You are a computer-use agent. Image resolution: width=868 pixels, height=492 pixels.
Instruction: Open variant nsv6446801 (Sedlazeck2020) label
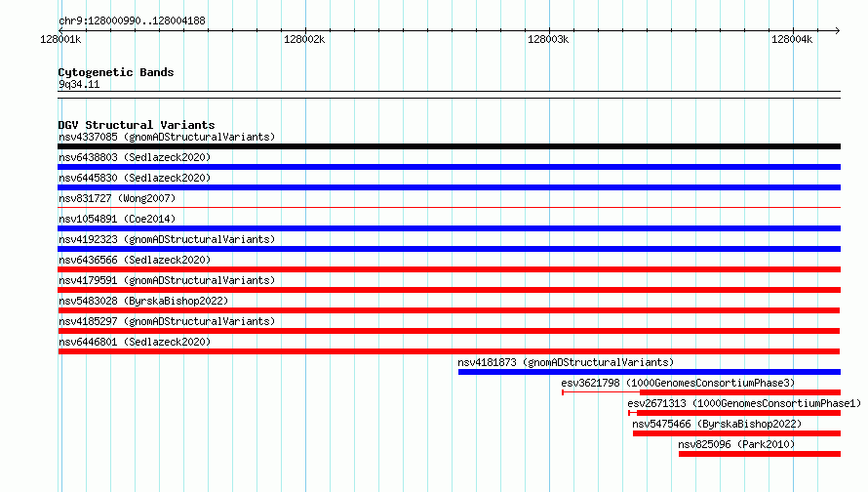point(135,342)
